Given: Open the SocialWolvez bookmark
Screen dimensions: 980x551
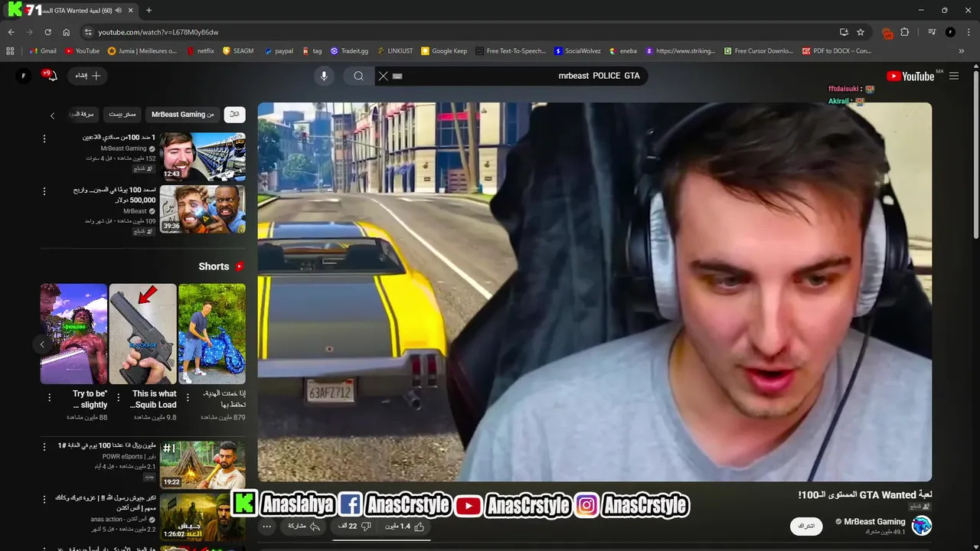Looking at the screenshot, I should coord(577,51).
